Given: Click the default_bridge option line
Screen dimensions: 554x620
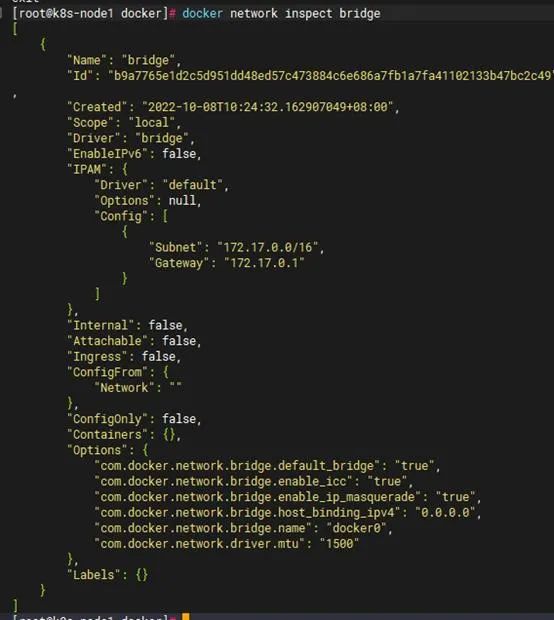Looking at the screenshot, I should coord(267,466).
